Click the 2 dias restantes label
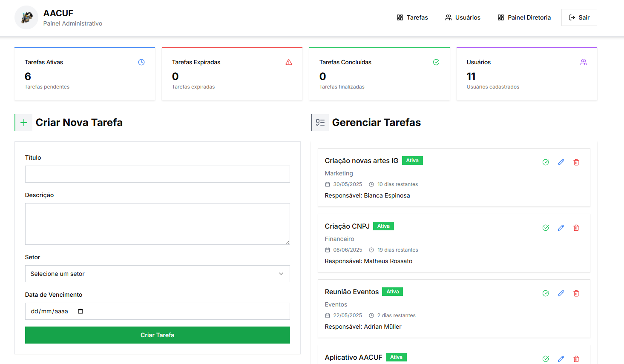This screenshot has width=624, height=364. 396,315
